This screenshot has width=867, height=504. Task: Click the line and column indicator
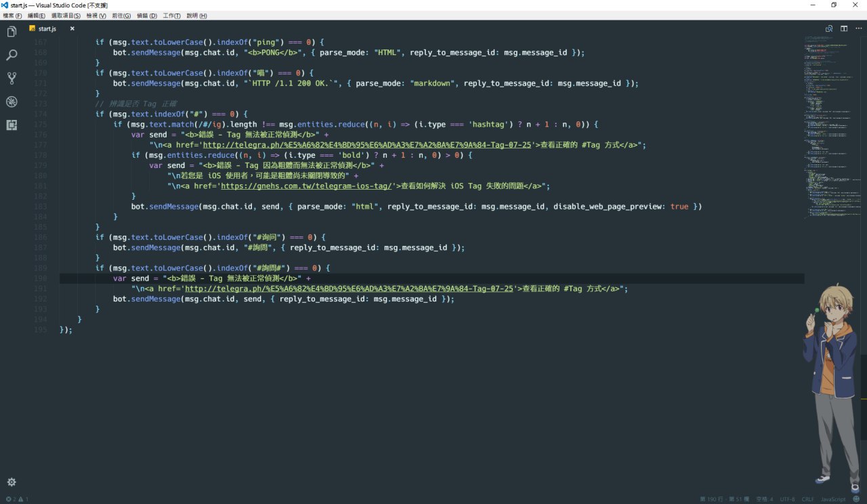point(723,499)
